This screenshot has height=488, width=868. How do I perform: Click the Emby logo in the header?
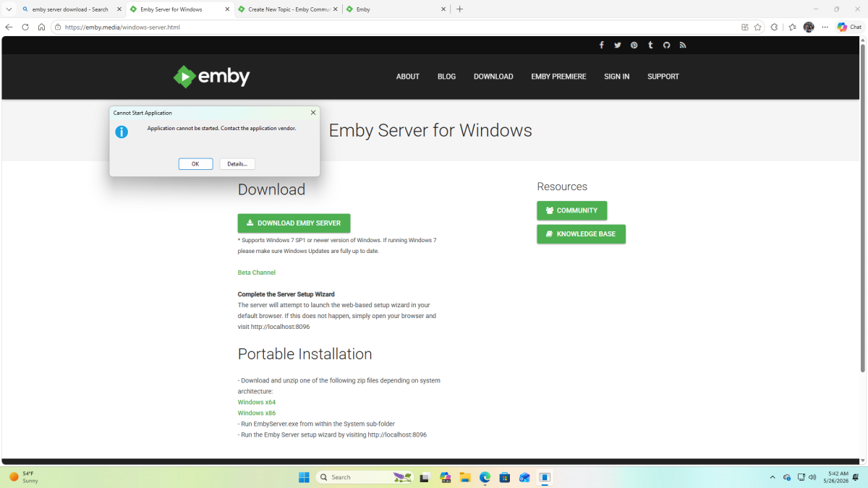[211, 76]
